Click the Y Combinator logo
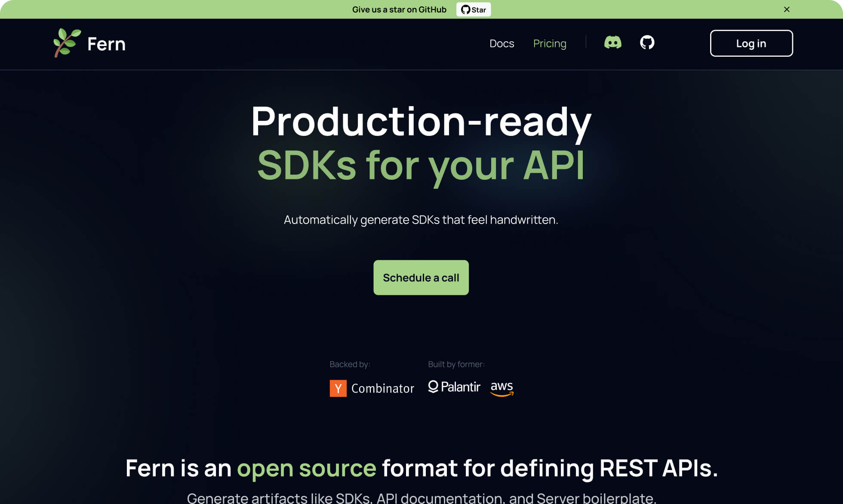The height and width of the screenshot is (504, 843). (372, 388)
